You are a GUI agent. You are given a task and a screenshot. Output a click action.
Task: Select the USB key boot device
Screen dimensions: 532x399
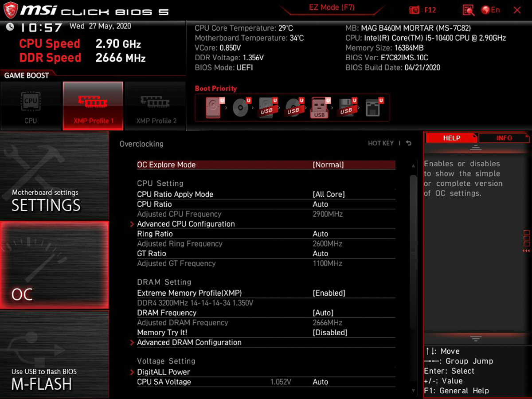320,108
